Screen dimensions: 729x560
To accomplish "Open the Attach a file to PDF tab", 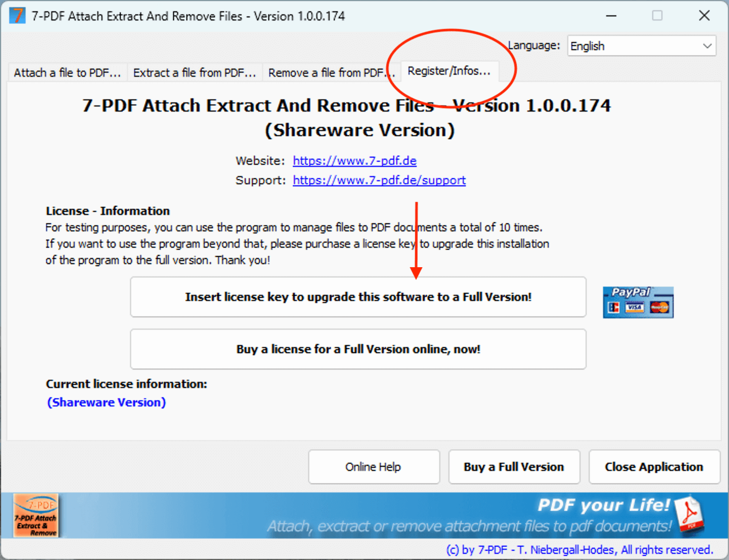I will pos(67,73).
